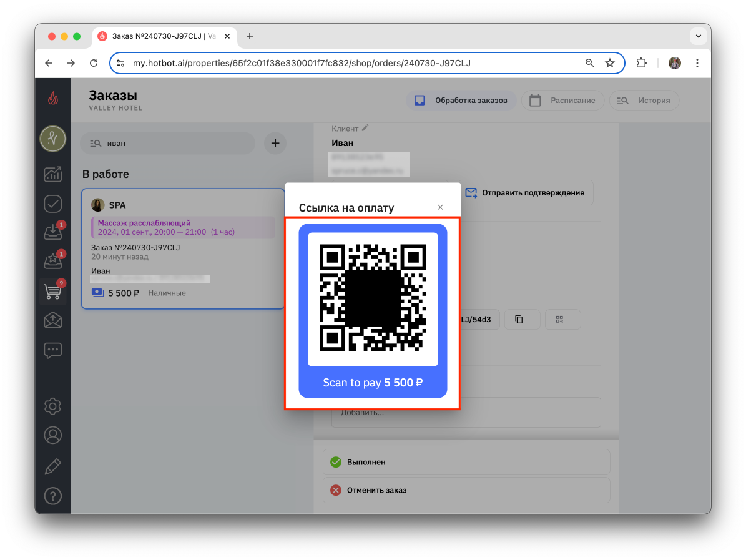The width and height of the screenshot is (746, 560).
Task: Close the payment link popup
Action: [x=440, y=207]
